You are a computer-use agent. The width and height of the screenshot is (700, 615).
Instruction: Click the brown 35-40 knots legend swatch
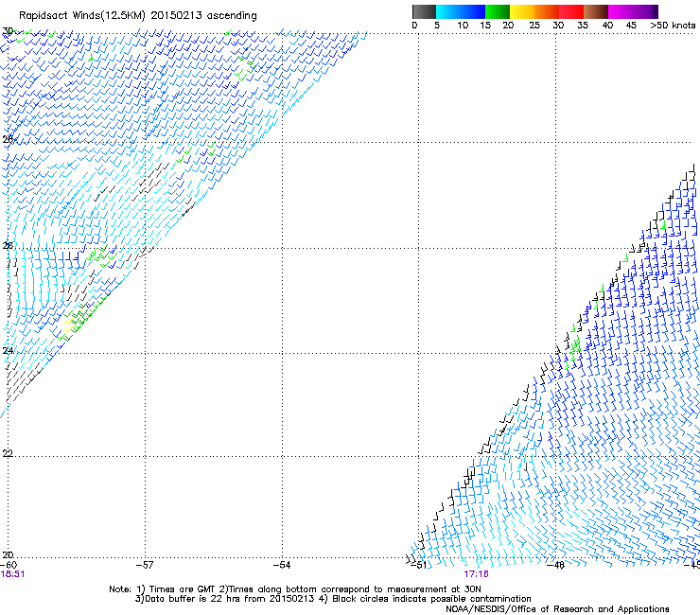point(596,11)
